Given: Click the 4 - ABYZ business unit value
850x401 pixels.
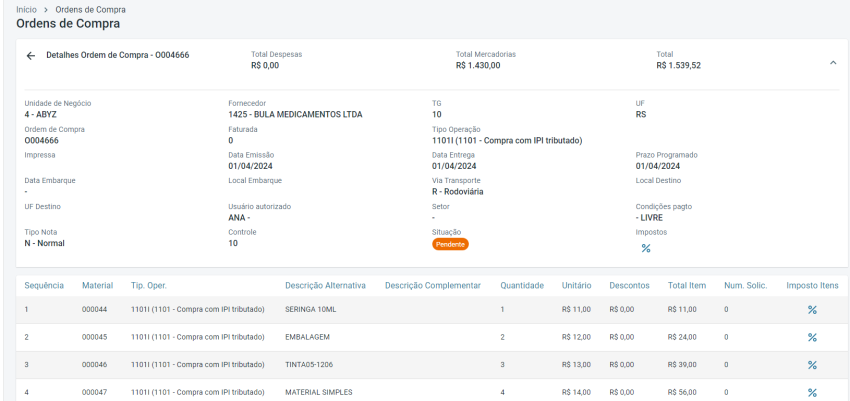Looking at the screenshot, I should pyautogui.click(x=41, y=114).
